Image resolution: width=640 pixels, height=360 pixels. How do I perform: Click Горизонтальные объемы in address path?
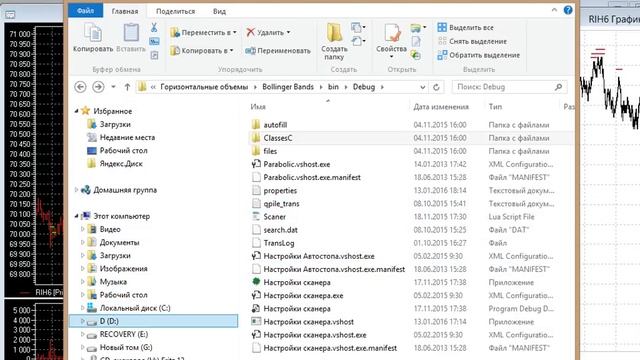pos(204,87)
